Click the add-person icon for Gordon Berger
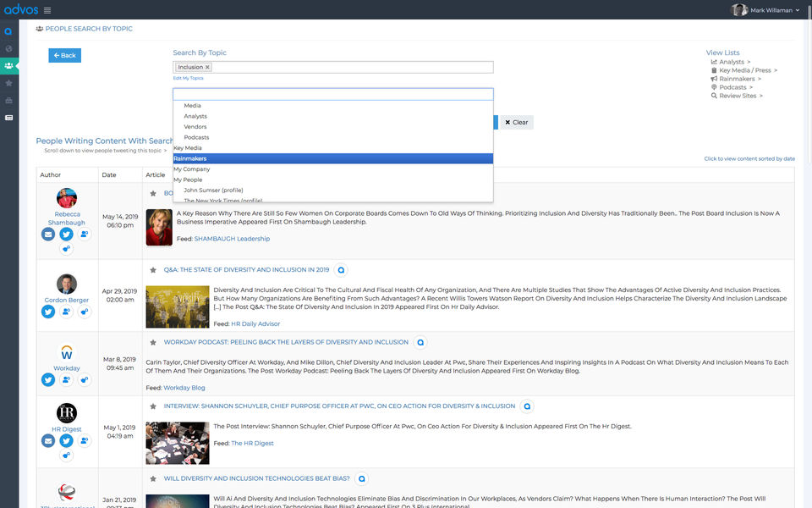812x508 pixels. point(66,312)
